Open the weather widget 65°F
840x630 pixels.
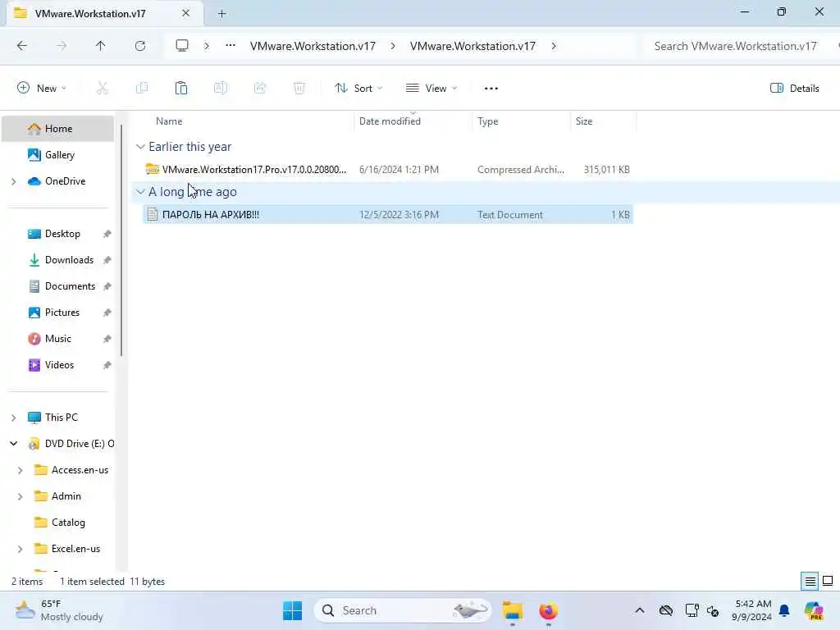(x=59, y=610)
